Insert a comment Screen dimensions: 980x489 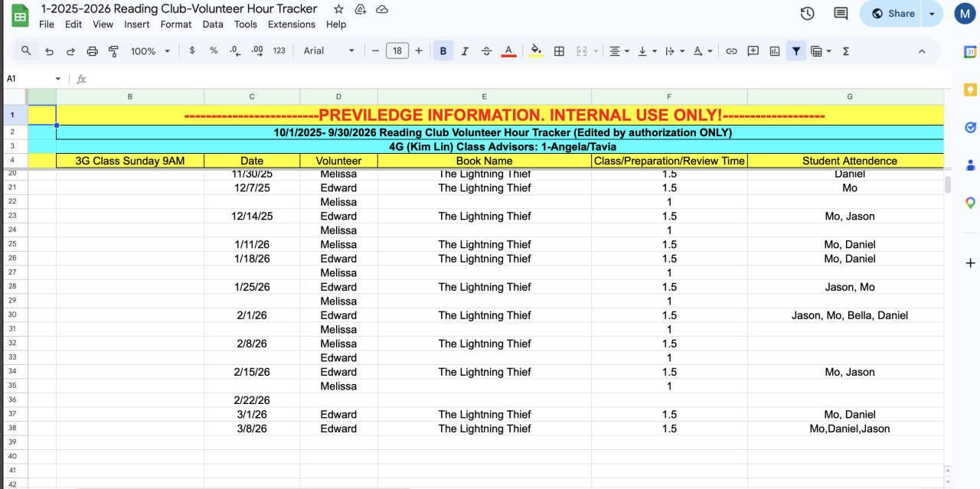tap(753, 51)
